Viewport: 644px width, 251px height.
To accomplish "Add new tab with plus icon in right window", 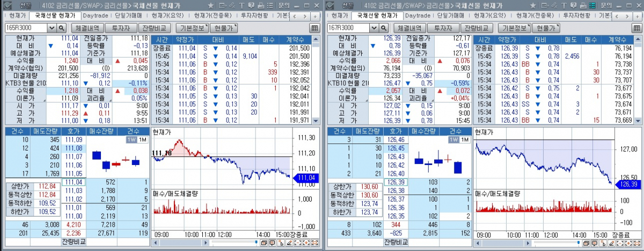I will pyautogui.click(x=638, y=16).
